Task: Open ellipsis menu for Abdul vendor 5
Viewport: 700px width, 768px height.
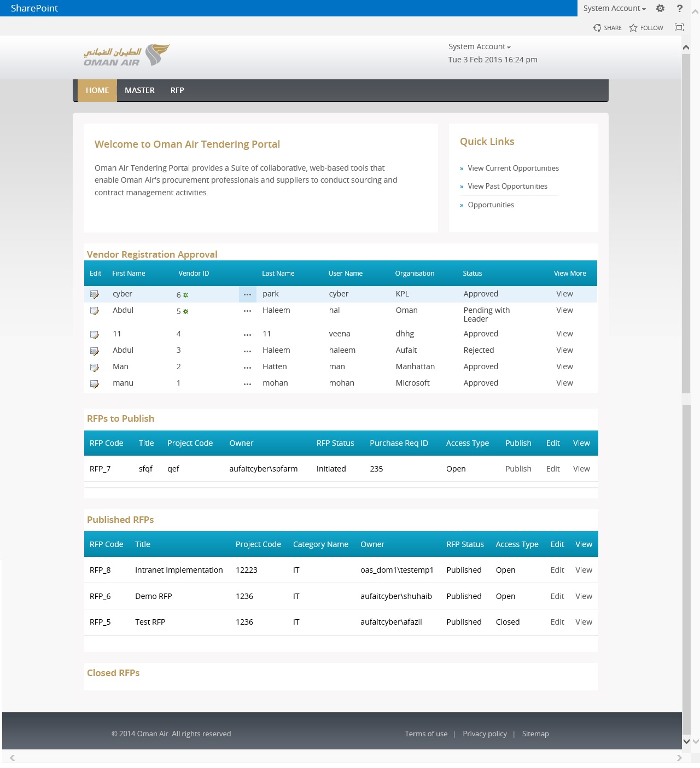Action: (x=247, y=311)
